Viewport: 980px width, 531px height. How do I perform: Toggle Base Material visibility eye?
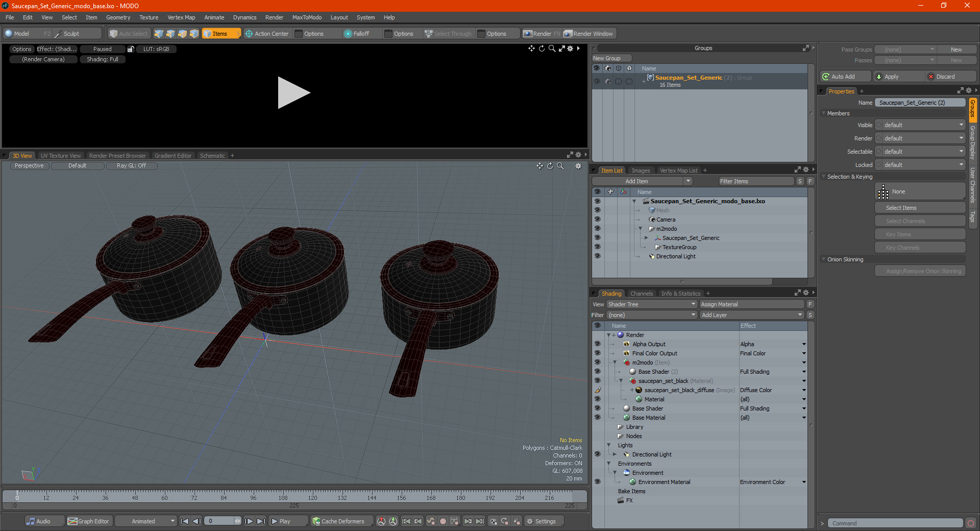click(597, 418)
